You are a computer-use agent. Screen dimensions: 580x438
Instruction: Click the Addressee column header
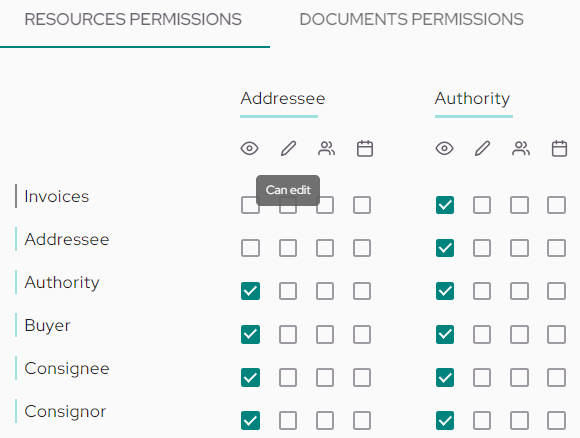[283, 98]
